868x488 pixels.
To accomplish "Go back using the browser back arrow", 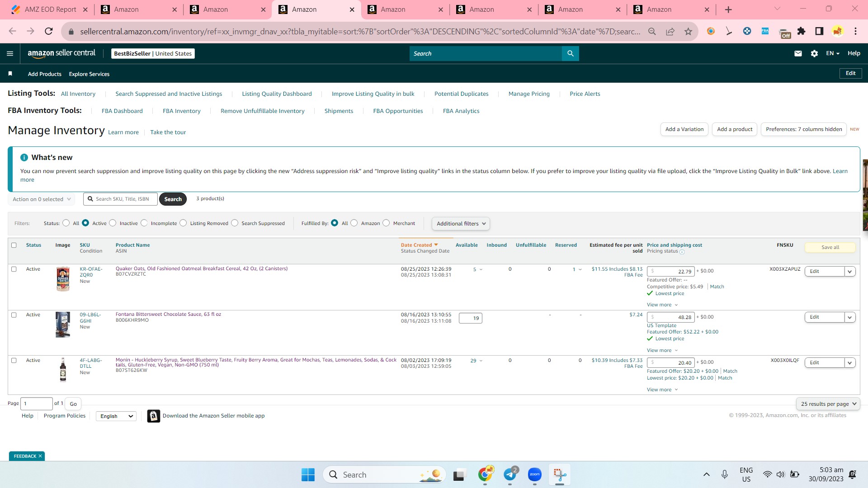I will [x=12, y=31].
